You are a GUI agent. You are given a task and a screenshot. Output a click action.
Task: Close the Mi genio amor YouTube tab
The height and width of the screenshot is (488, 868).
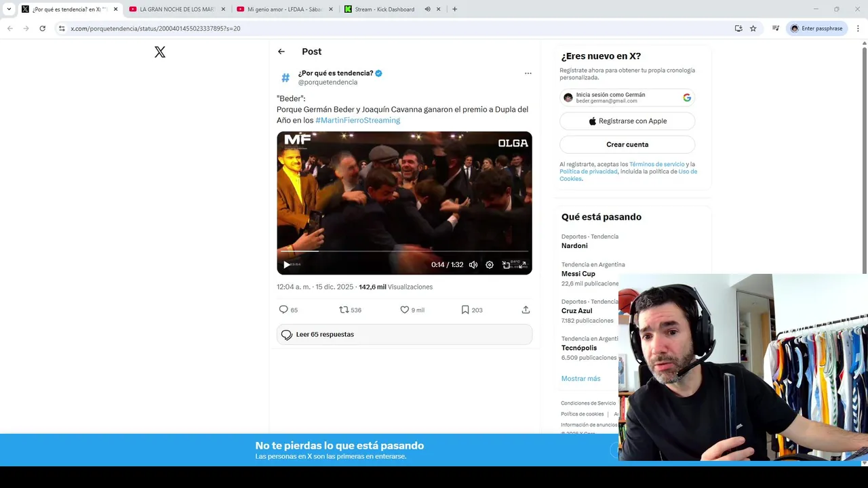coord(331,9)
